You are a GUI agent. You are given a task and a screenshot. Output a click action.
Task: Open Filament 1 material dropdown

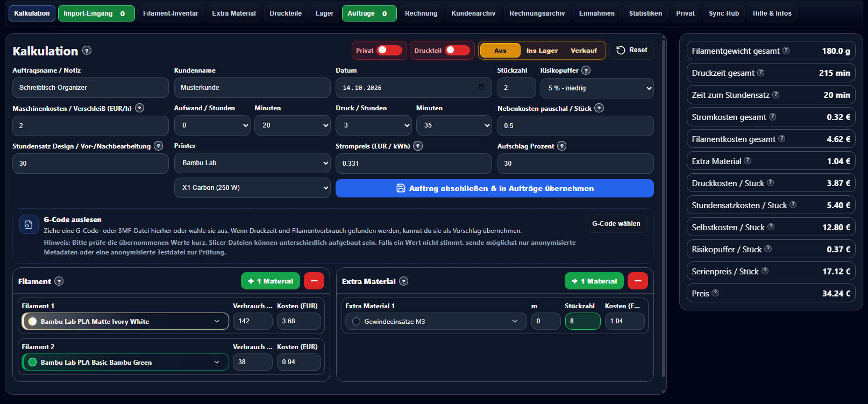(x=125, y=321)
